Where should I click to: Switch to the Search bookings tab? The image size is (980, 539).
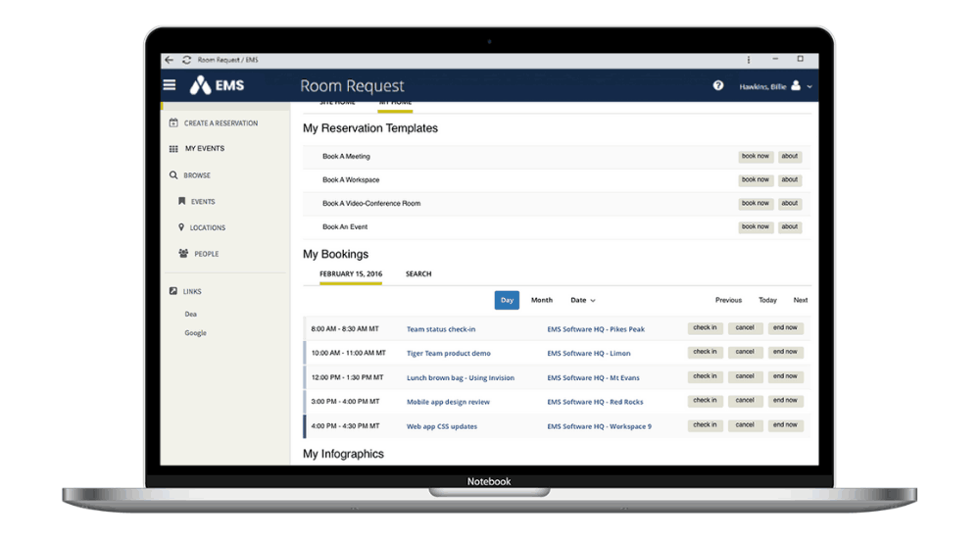pos(418,273)
